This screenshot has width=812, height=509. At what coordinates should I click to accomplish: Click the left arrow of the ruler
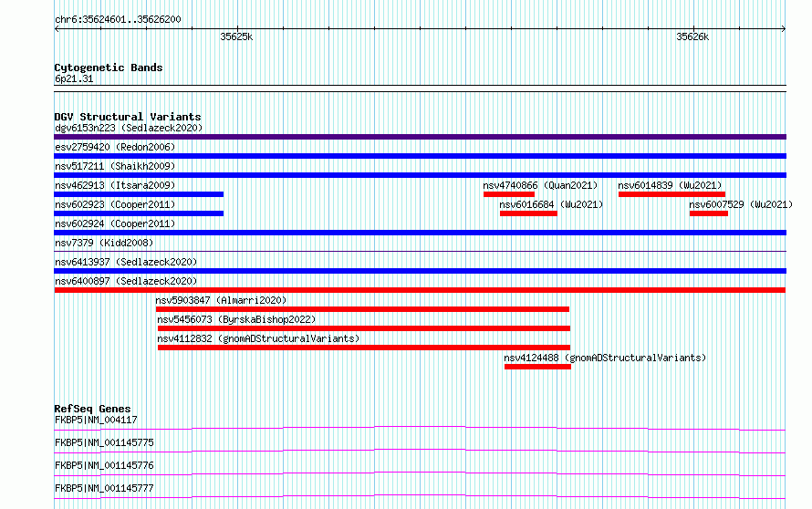click(x=57, y=29)
